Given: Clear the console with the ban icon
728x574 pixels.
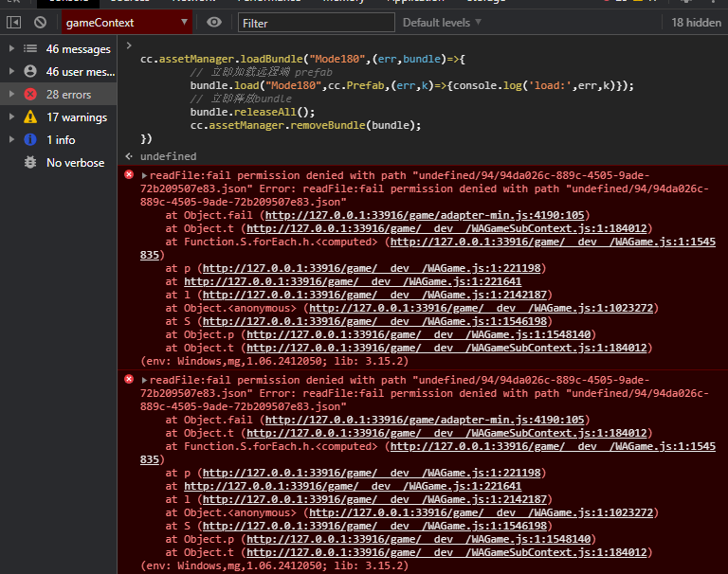Looking at the screenshot, I should pyautogui.click(x=41, y=23).
